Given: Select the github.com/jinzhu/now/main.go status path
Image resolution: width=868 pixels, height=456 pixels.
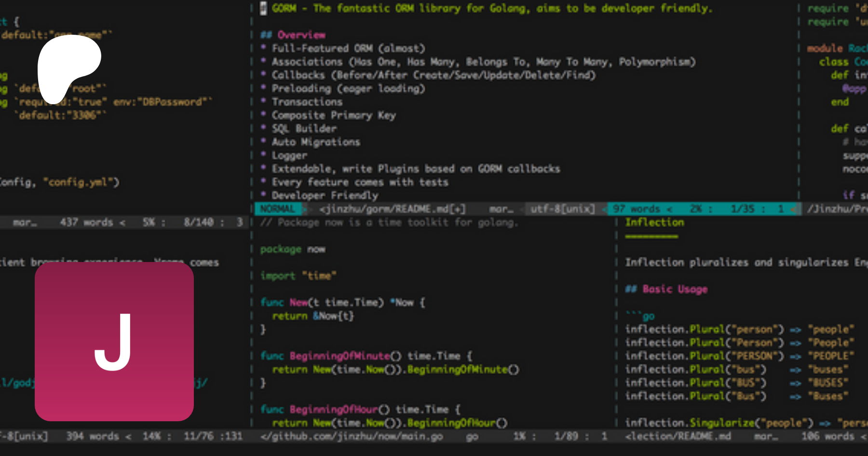Looking at the screenshot, I should point(352,436).
